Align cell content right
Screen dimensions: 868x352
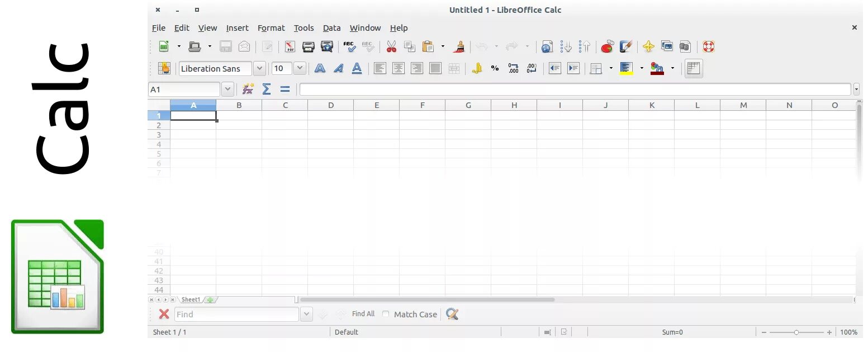pyautogui.click(x=417, y=68)
